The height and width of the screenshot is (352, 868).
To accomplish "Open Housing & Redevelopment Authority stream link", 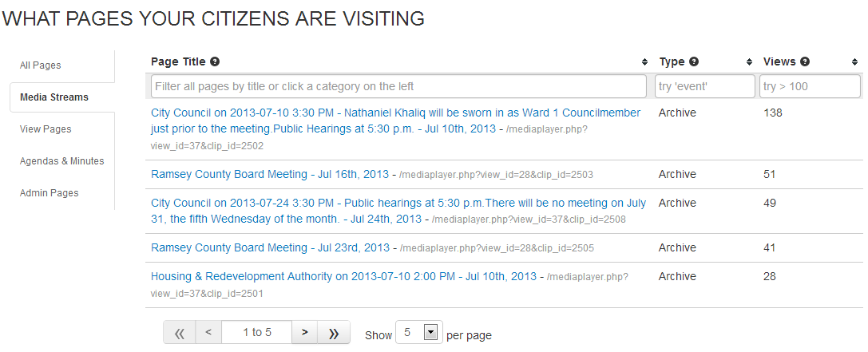I will [x=343, y=276].
